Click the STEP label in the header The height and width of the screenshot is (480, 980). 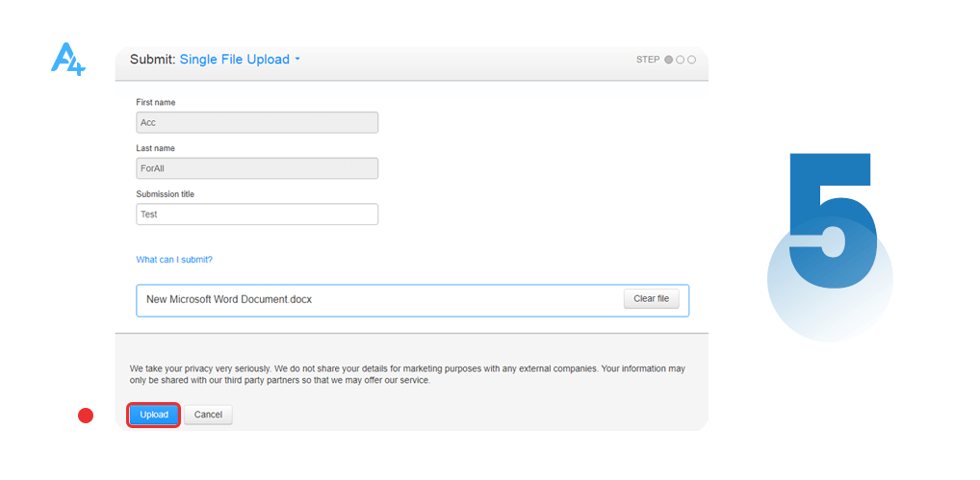(648, 60)
